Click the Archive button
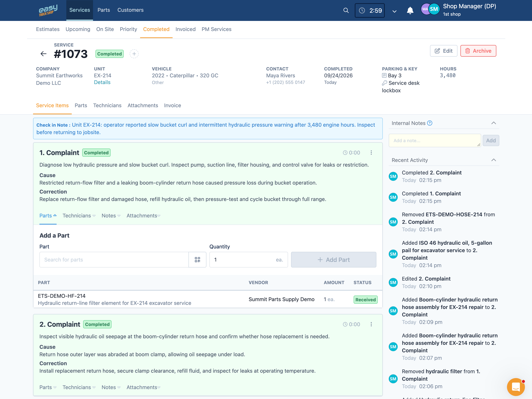The width and height of the screenshot is (532, 399). pos(478,51)
